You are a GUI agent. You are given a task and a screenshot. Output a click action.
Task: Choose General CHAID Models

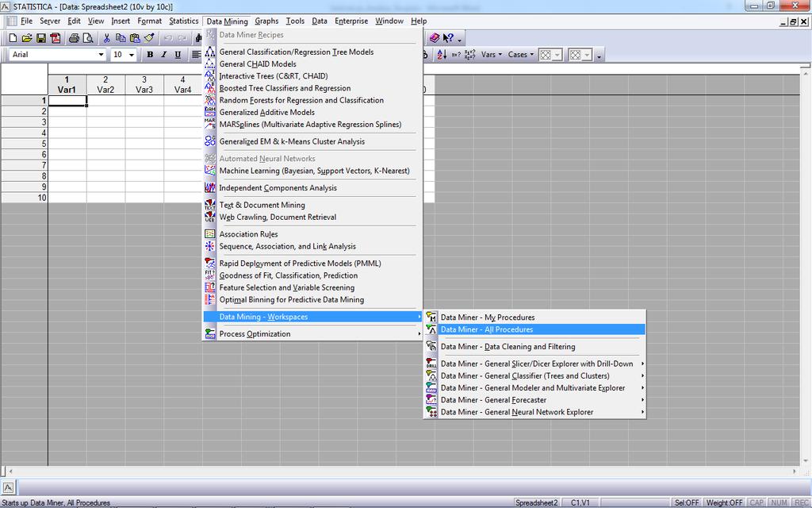pyautogui.click(x=312, y=63)
